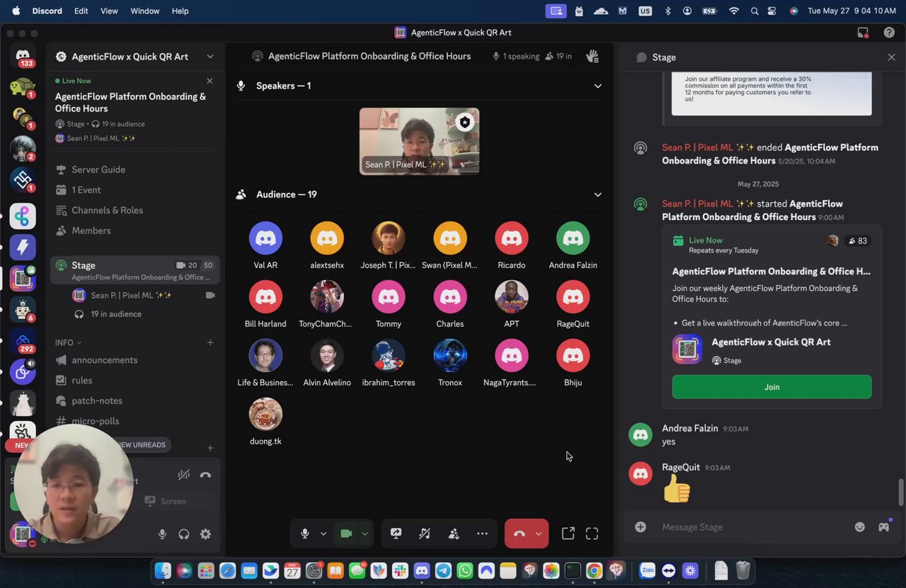Click duong.tk audience avatar

pyautogui.click(x=265, y=415)
